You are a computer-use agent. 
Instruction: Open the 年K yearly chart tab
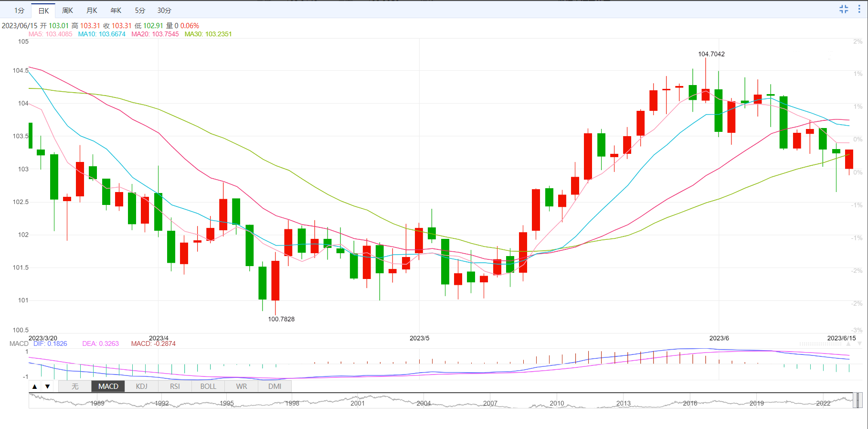(x=116, y=11)
